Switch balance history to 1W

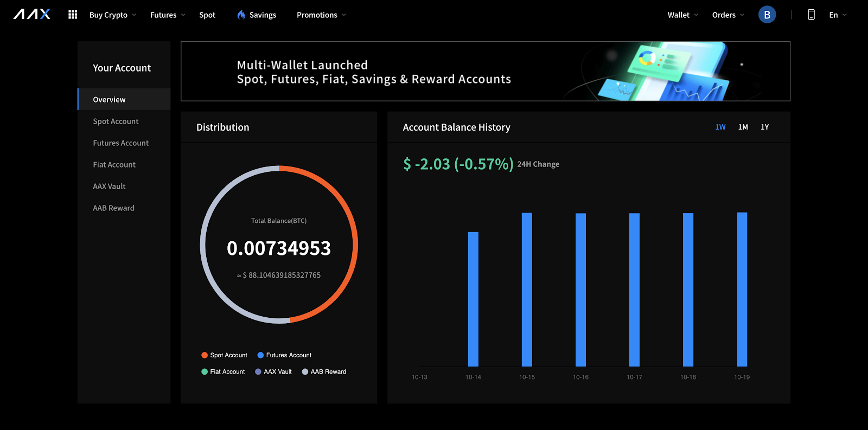(720, 127)
